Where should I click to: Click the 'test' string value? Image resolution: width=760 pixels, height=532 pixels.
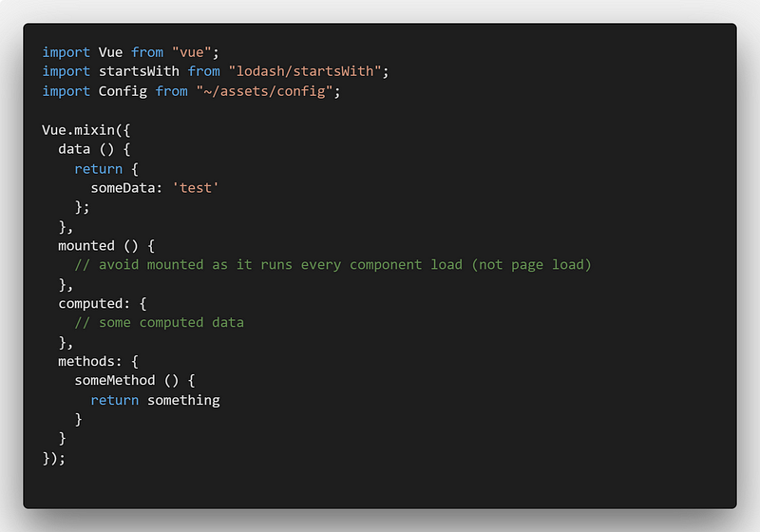[x=196, y=188]
